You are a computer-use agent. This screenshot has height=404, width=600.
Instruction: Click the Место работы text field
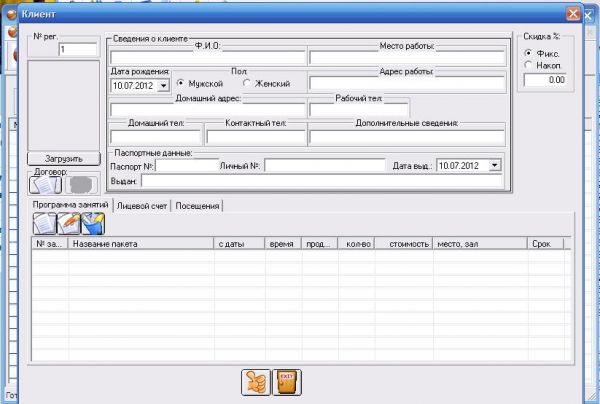pyautogui.click(x=405, y=58)
